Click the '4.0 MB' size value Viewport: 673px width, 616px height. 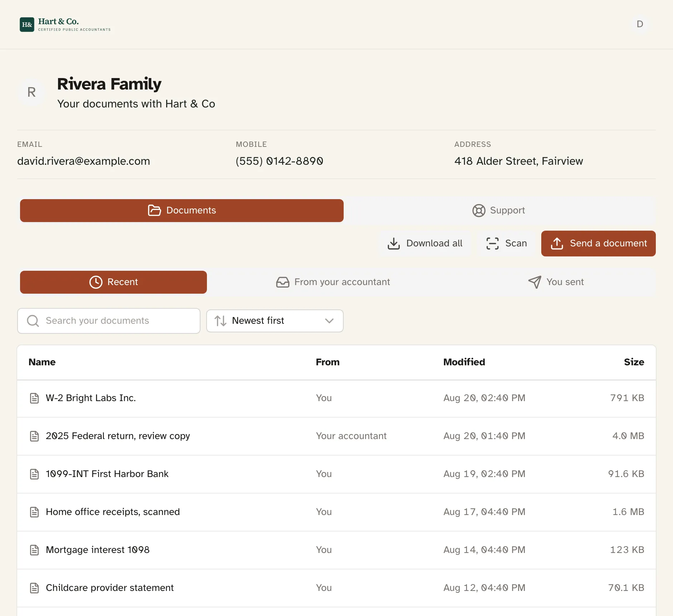(x=628, y=436)
